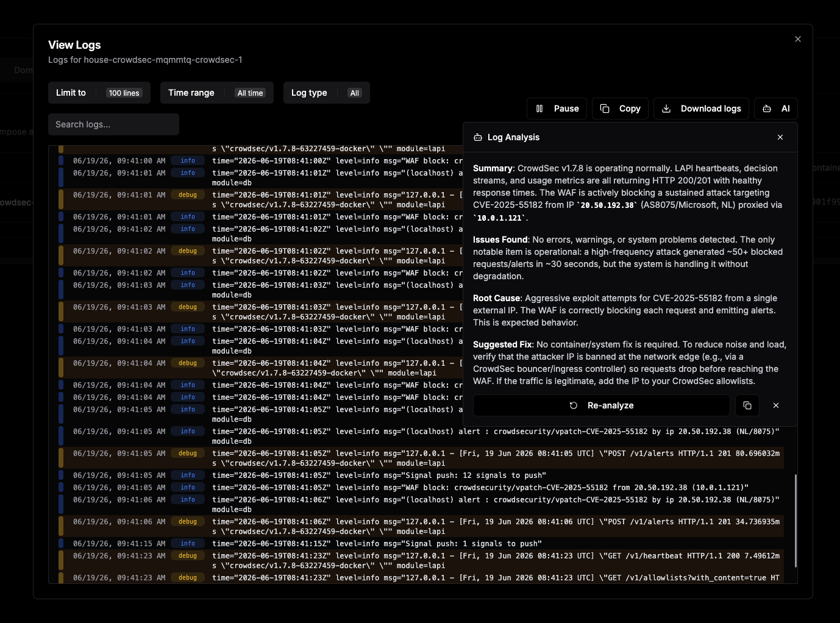Click the allowlists log line at bottom

(x=421, y=578)
